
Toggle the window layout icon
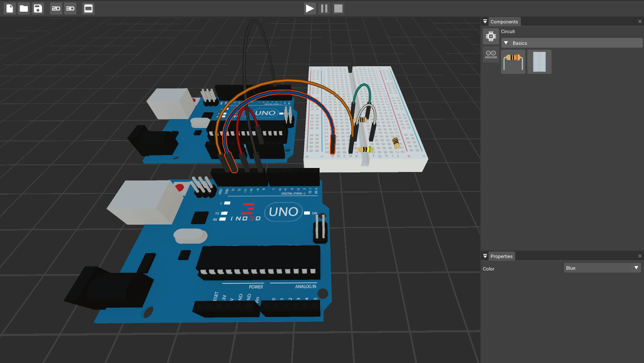point(88,8)
